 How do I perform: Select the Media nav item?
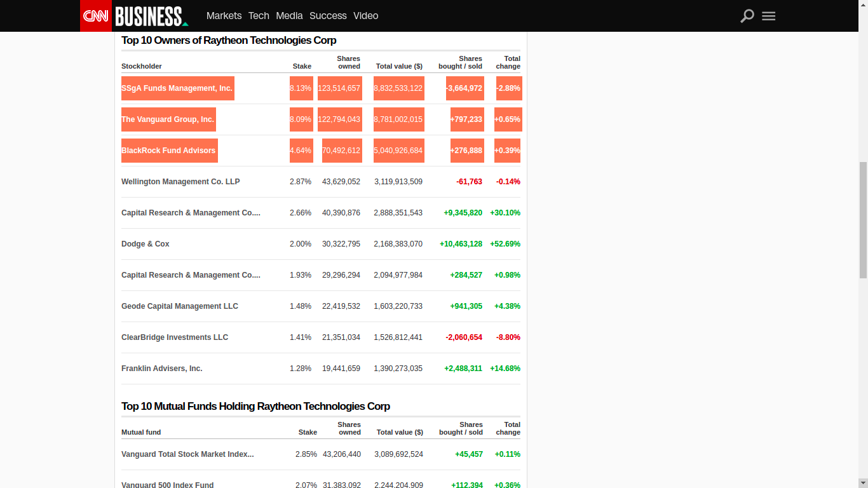tap(289, 16)
